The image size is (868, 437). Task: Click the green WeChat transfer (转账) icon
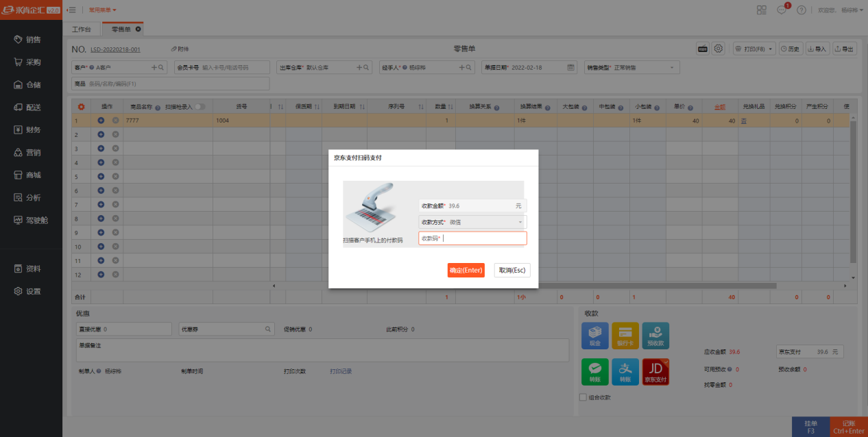click(x=594, y=371)
